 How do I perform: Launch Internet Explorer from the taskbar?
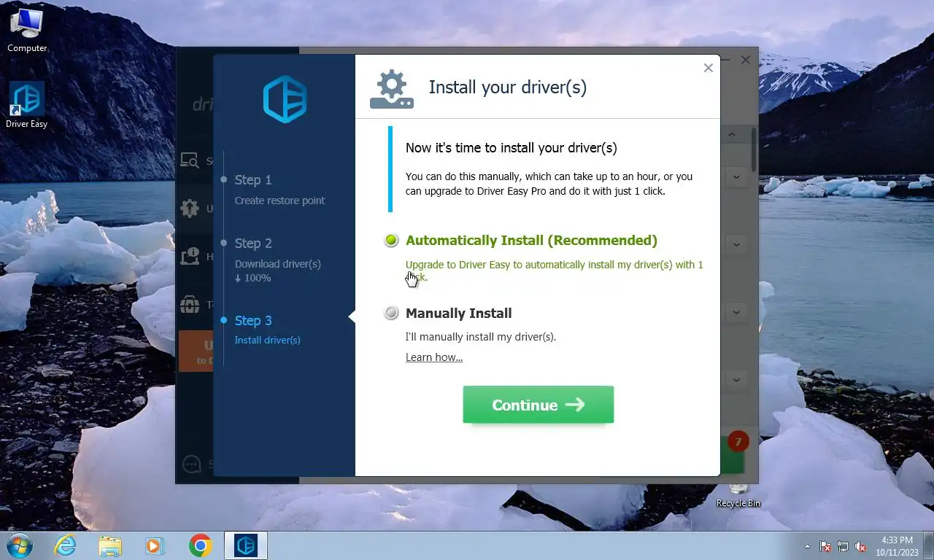(x=66, y=545)
